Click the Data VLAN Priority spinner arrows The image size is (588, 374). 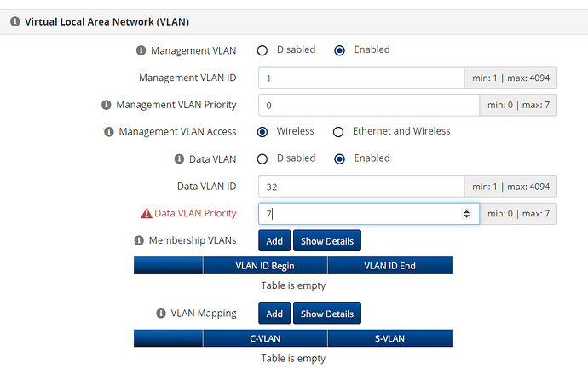tap(466, 214)
